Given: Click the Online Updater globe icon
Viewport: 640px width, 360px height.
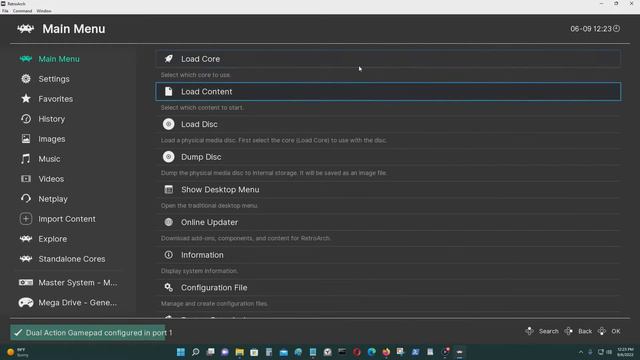Looking at the screenshot, I should [169, 222].
